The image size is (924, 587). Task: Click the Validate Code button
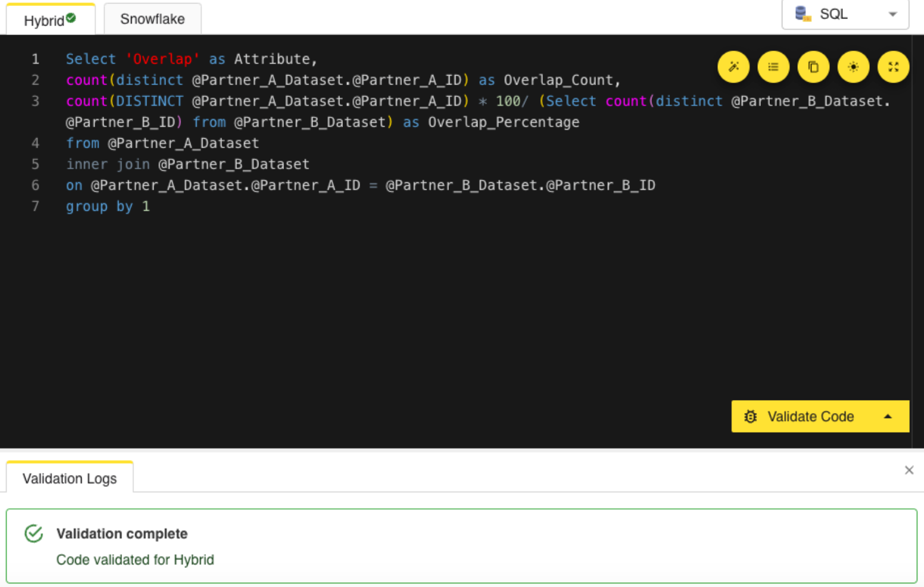(x=810, y=416)
